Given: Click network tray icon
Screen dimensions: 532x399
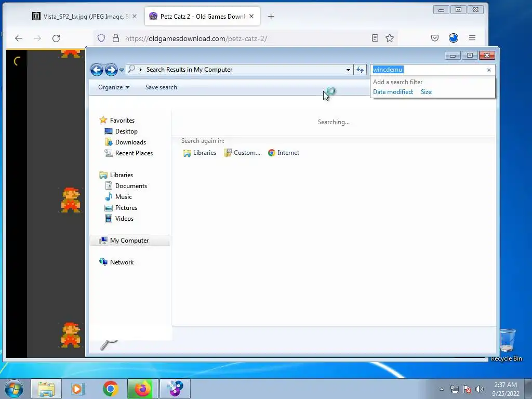Looking at the screenshot, I should [454, 389].
